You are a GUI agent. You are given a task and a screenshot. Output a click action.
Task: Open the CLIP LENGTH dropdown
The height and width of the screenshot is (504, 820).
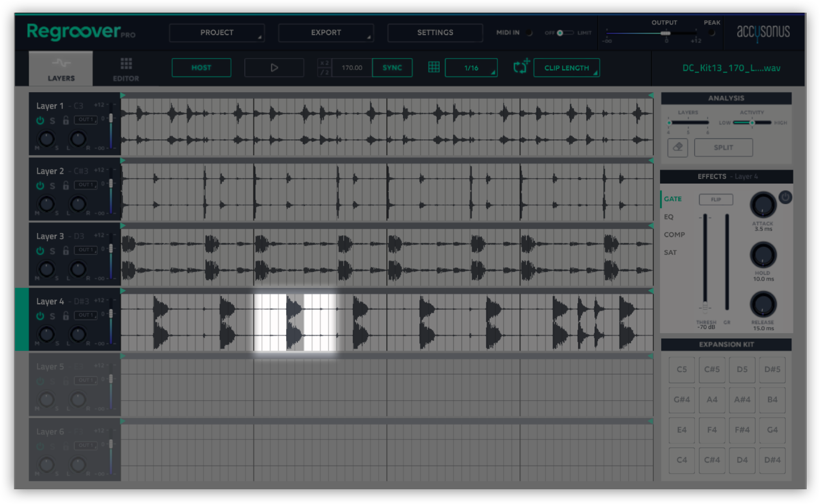(x=567, y=68)
